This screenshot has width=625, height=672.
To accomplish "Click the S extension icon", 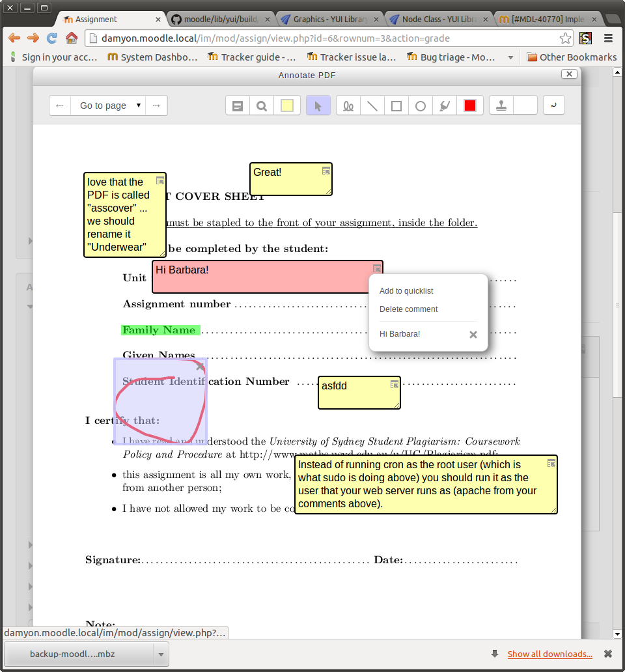I will pyautogui.click(x=585, y=38).
